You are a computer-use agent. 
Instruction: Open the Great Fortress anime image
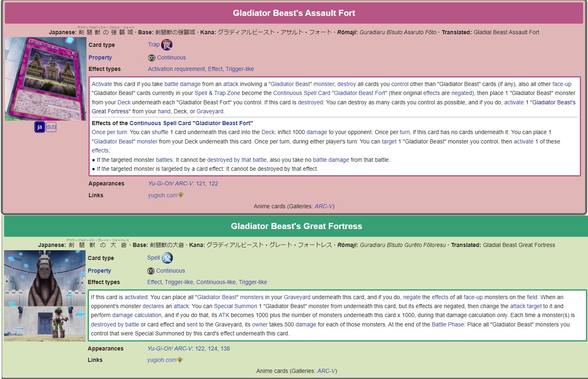point(45,296)
